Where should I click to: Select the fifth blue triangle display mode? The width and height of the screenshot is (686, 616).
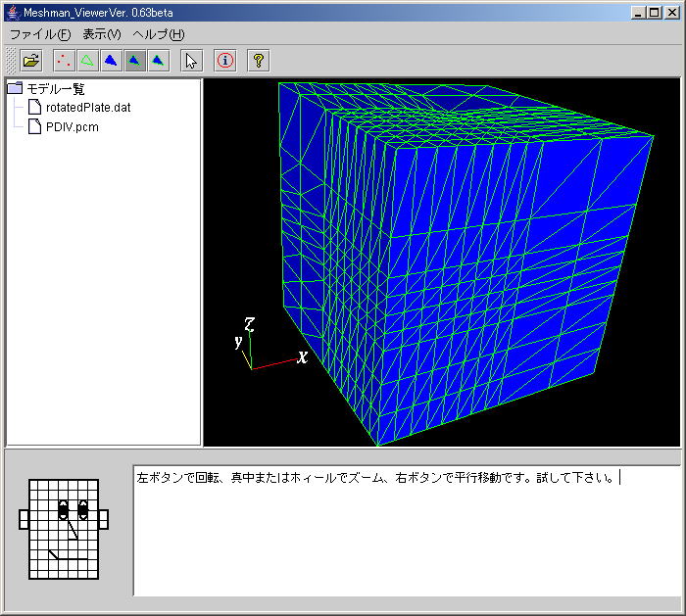tap(159, 61)
